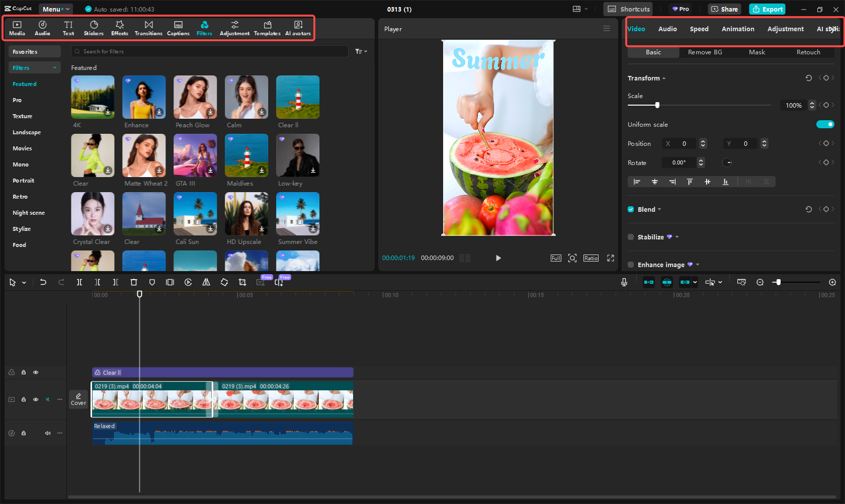Open the filter sort options dropdown
The height and width of the screenshot is (504, 845).
coord(361,51)
